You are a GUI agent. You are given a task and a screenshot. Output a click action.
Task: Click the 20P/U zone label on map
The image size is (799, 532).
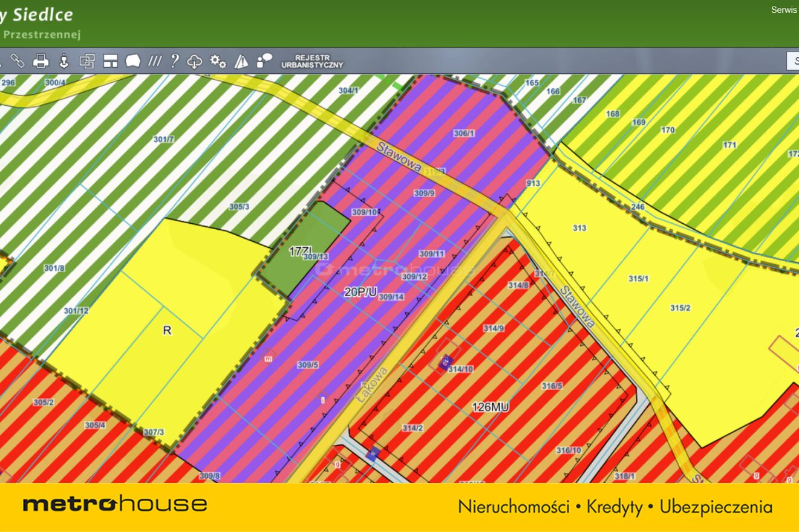[x=360, y=292]
